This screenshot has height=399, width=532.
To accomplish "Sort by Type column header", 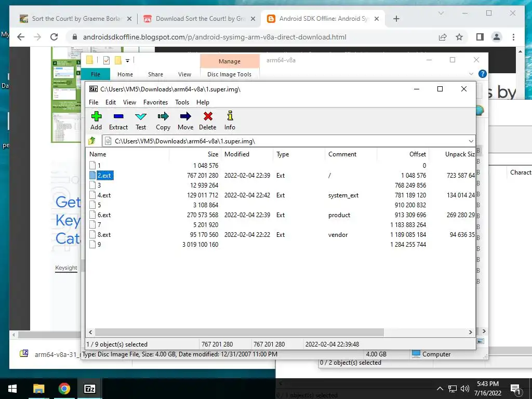I will [299, 154].
